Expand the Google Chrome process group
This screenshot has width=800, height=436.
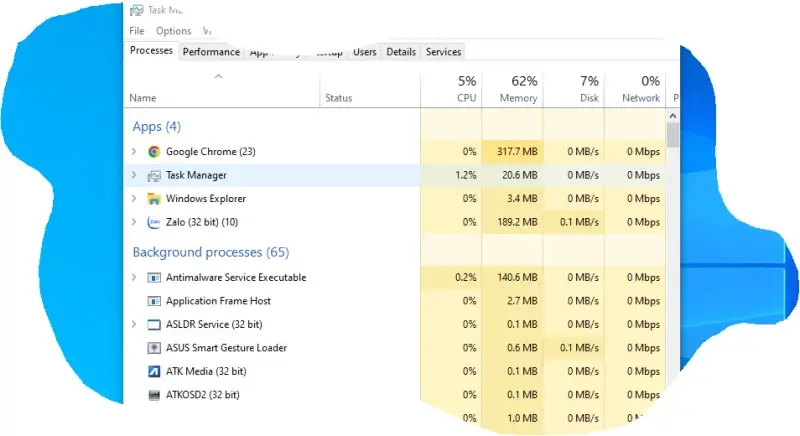[x=134, y=152]
